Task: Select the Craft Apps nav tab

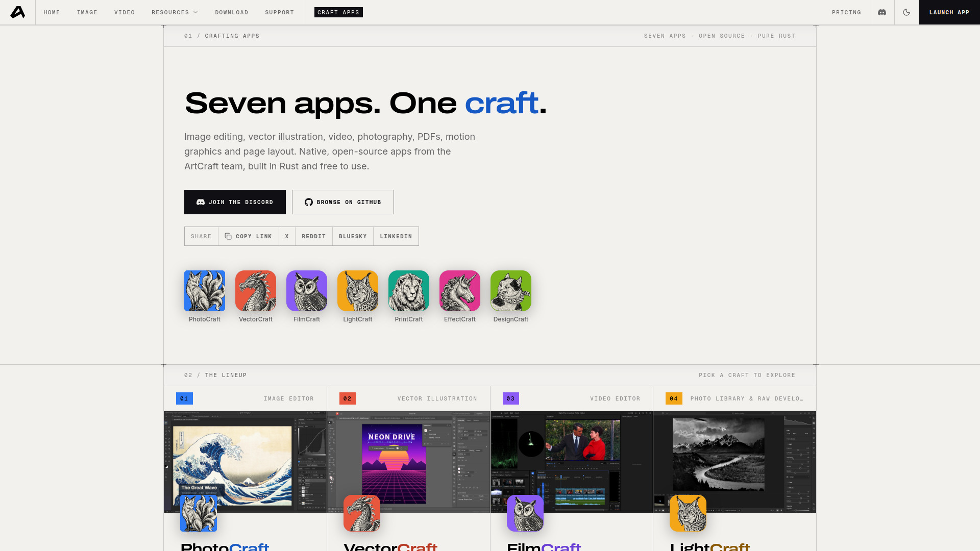Action: tap(338, 12)
